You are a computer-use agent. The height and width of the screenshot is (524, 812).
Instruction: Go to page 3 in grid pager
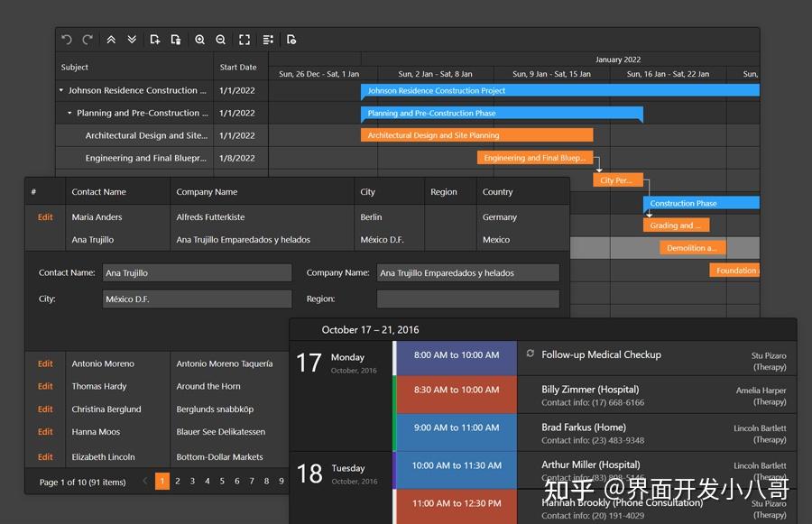click(x=192, y=481)
